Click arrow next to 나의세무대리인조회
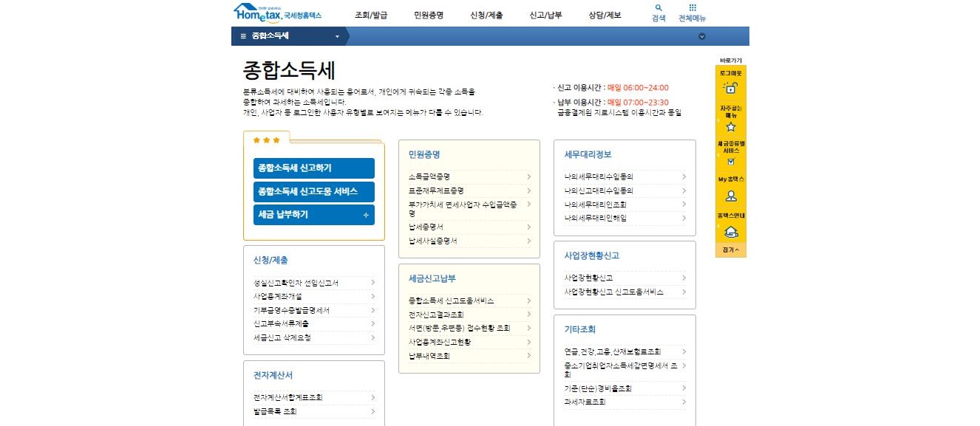Image resolution: width=980 pixels, height=426 pixels. coord(684,205)
